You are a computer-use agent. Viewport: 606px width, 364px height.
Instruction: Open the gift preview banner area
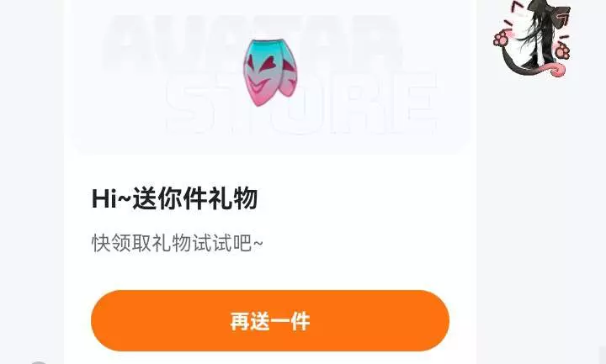point(270,76)
